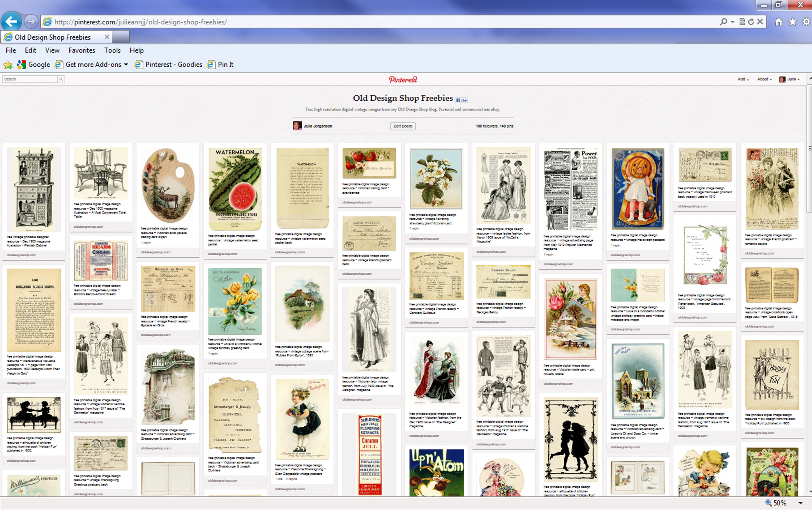Click the Compatibility View broken-page icon
The width and height of the screenshot is (812, 510).
tap(742, 22)
